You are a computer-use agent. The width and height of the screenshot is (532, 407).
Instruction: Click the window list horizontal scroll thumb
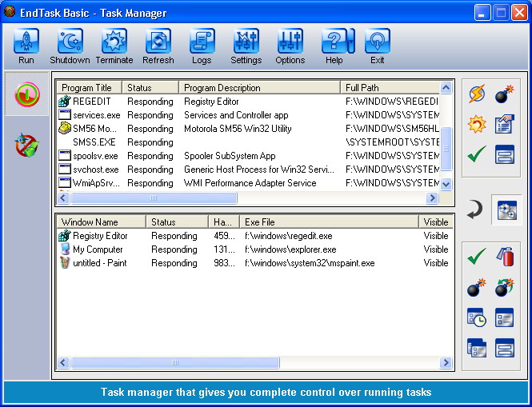174,362
